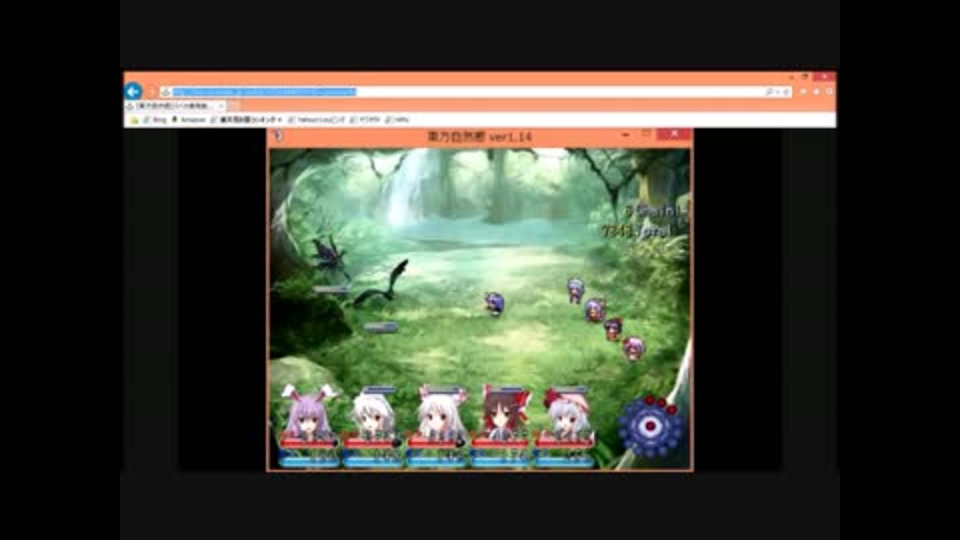Viewport: 960px width, 540px height.
Task: Target the black crow enemy
Action: point(383,283)
